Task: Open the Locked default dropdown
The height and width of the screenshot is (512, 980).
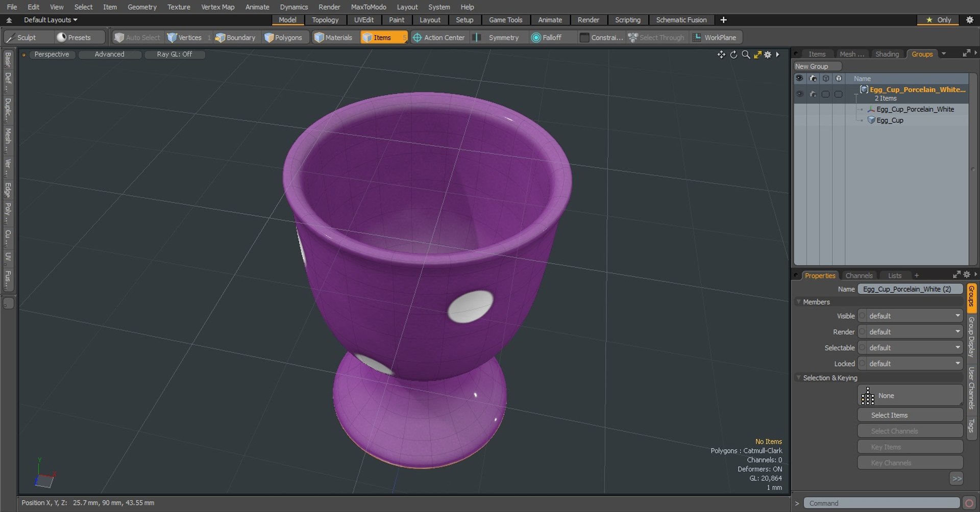Action: 910,364
